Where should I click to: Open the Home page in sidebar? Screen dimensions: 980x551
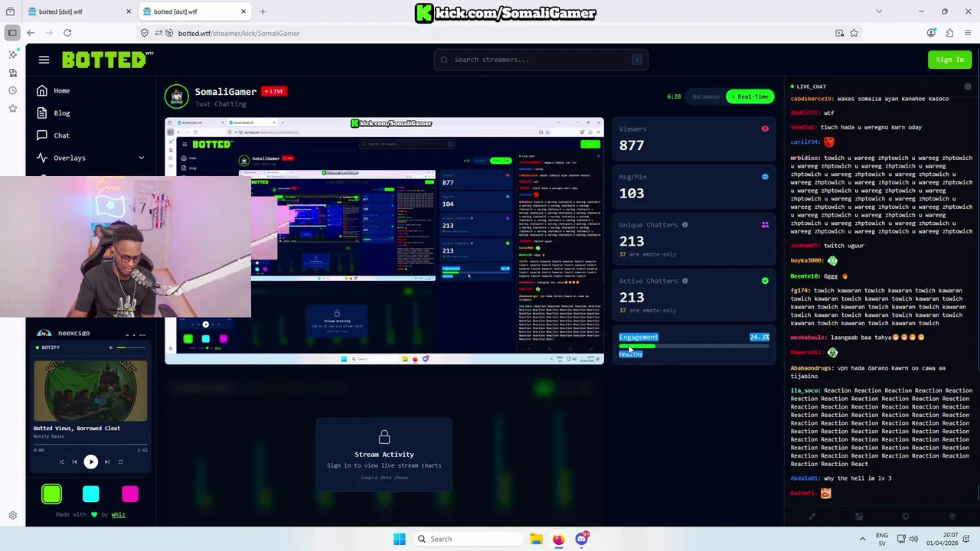[53, 90]
